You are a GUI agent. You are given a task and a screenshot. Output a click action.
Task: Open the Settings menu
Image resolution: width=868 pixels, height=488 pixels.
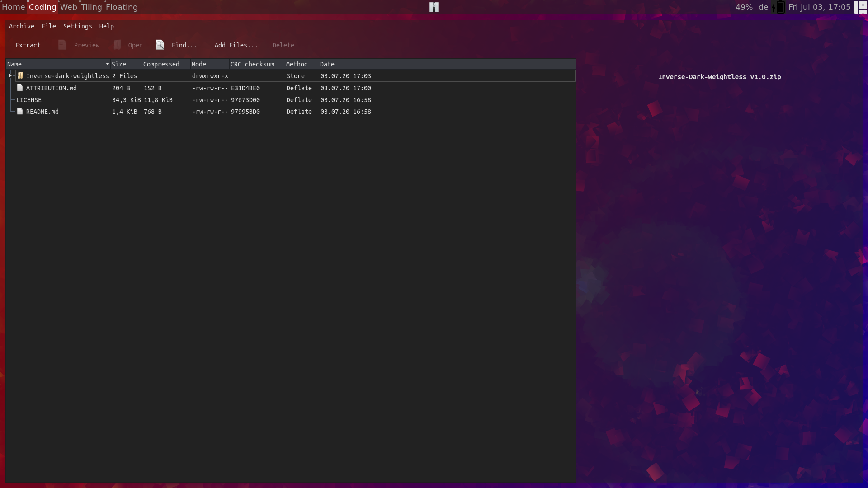pyautogui.click(x=77, y=26)
